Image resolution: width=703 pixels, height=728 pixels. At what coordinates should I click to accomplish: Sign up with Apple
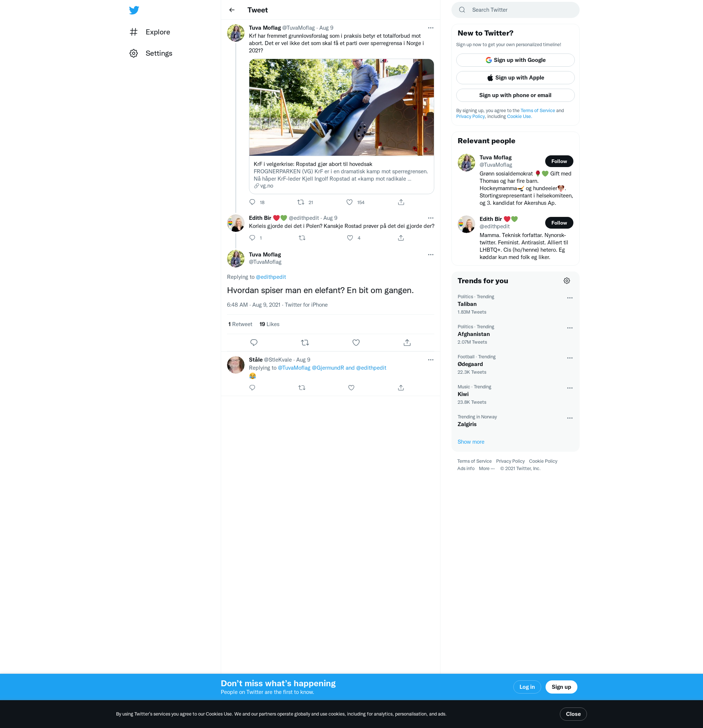[x=515, y=78]
